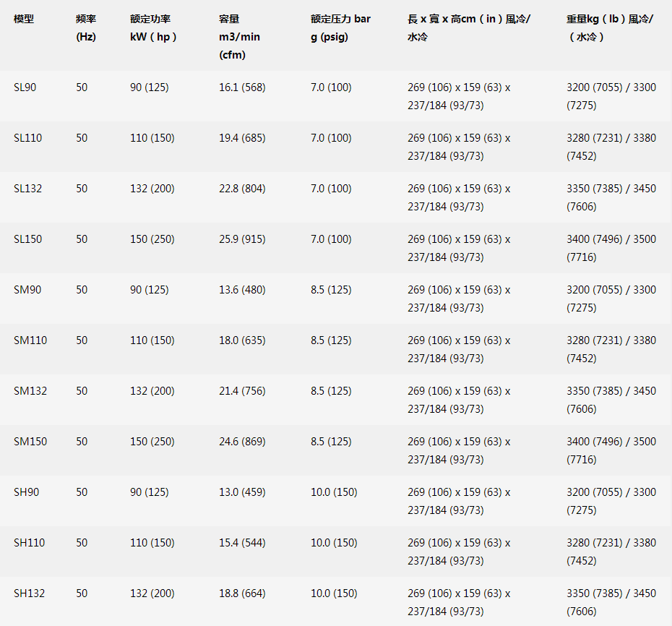Select the 24.6 (869) capacity cell
672x626 pixels.
click(x=242, y=442)
